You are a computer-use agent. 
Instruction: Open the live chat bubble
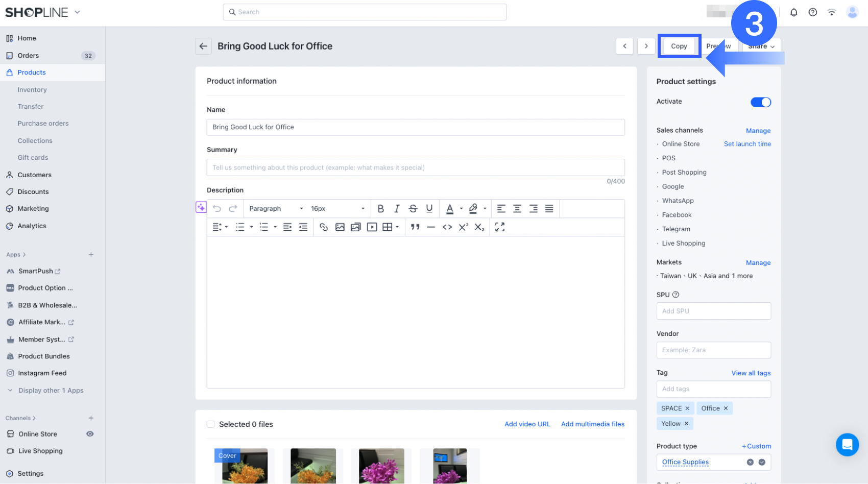848,445
